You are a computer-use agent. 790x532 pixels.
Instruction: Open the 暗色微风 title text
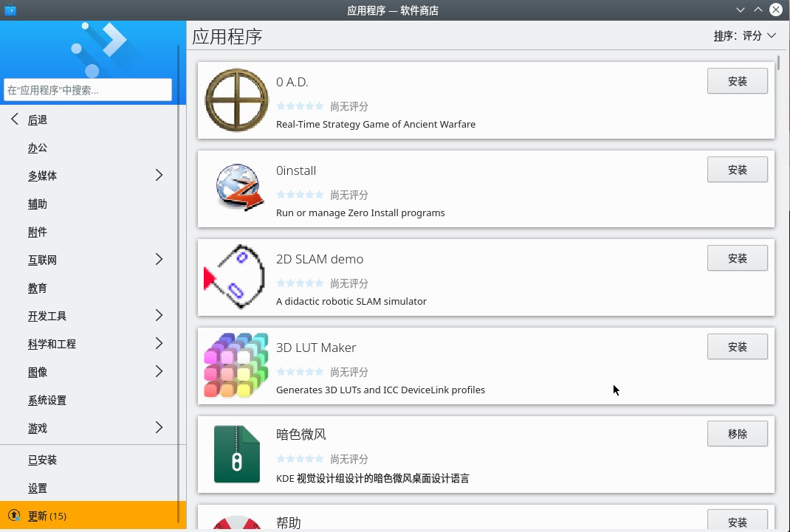[300, 435]
